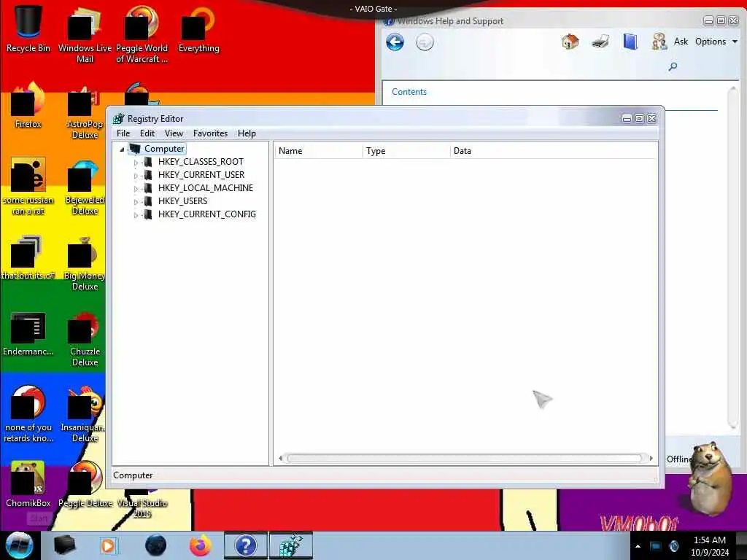Open AstroPop Deluxe desktop icon

(85, 112)
